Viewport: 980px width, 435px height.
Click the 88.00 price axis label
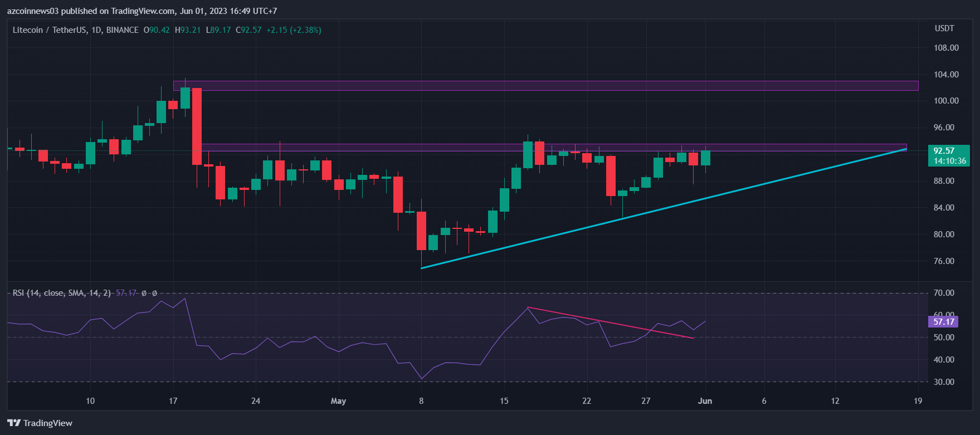944,181
